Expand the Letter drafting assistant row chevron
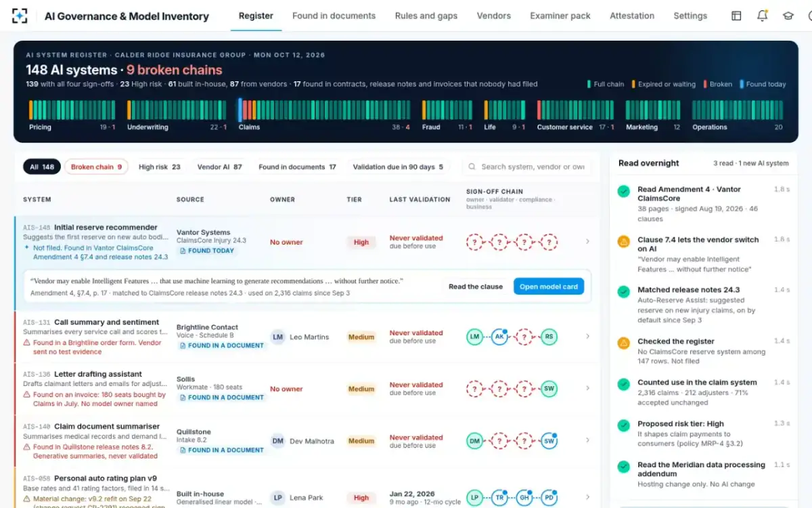Screen dimensions: 812x508 (587, 389)
